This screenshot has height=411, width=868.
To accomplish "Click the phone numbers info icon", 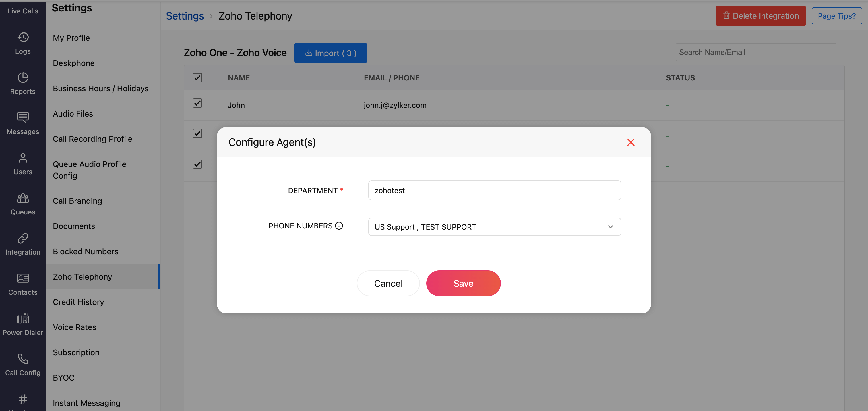I will click(x=339, y=226).
